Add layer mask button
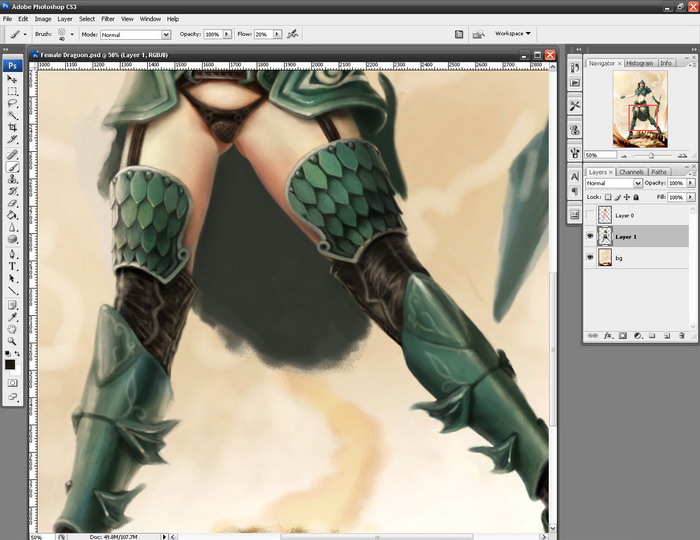The width and height of the screenshot is (700, 540). pyautogui.click(x=622, y=336)
